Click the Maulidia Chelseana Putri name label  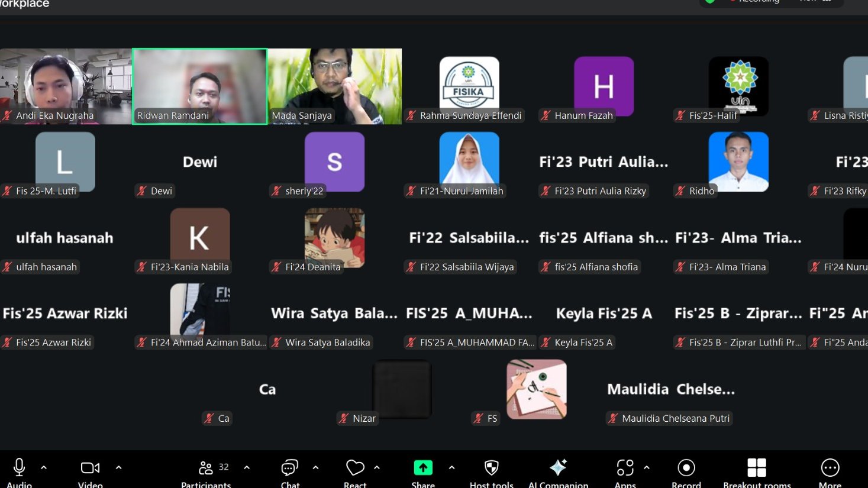coord(675,418)
